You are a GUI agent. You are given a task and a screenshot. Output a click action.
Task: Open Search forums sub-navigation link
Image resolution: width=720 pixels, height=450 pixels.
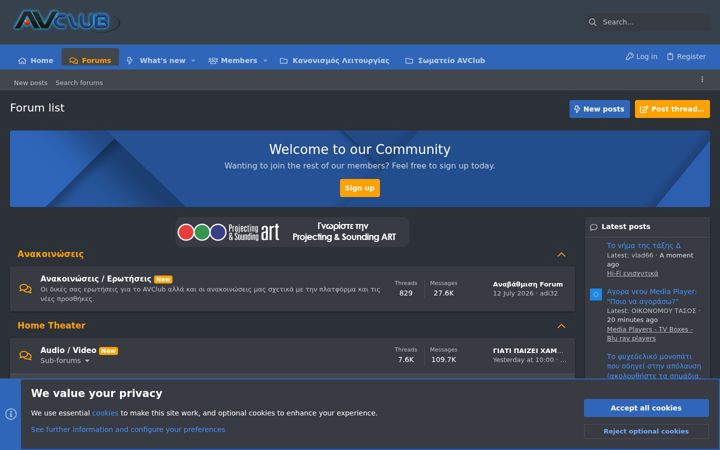(x=79, y=83)
